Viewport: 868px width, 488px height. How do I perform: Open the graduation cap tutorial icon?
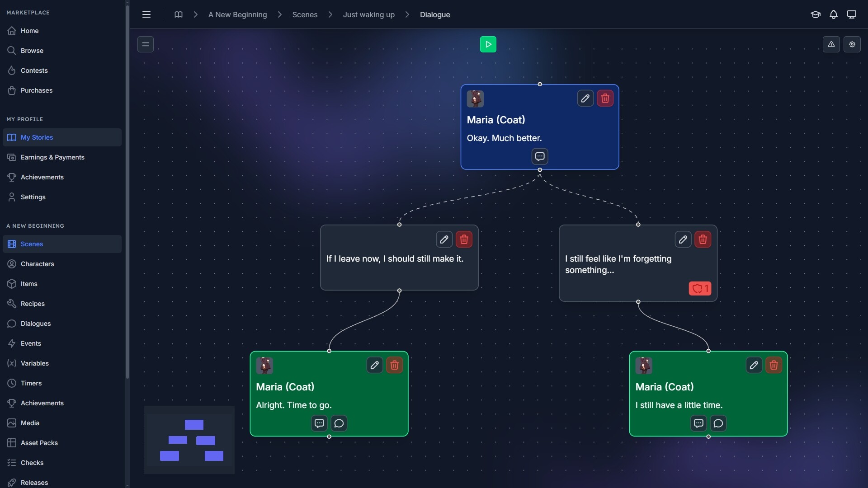tap(815, 14)
